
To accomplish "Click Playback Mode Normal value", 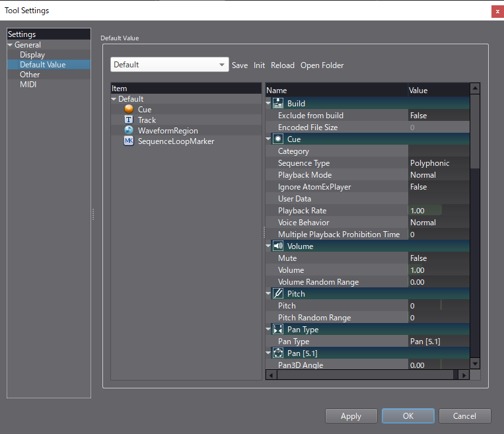I will tap(439, 175).
